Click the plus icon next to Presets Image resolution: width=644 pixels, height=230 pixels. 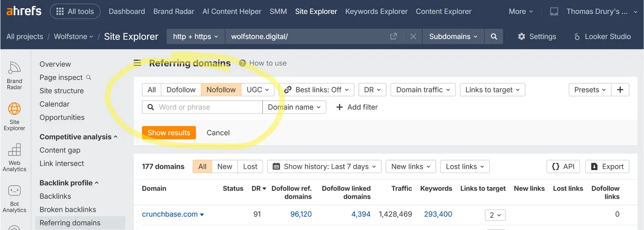coord(620,90)
